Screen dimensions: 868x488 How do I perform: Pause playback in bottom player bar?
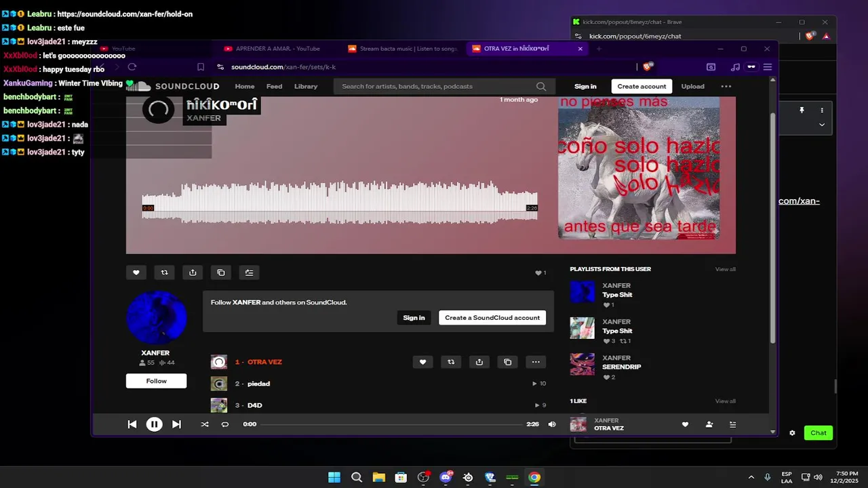tap(155, 424)
